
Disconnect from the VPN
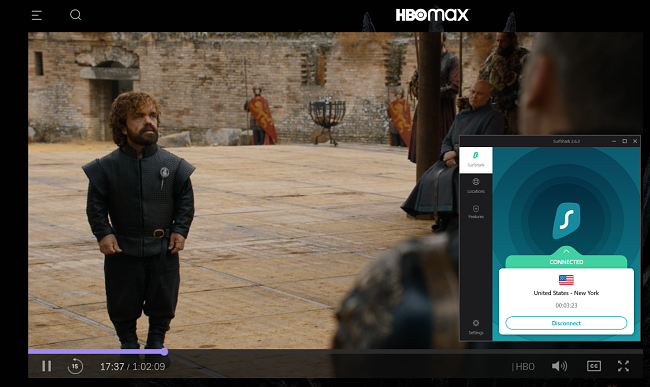coord(566,323)
